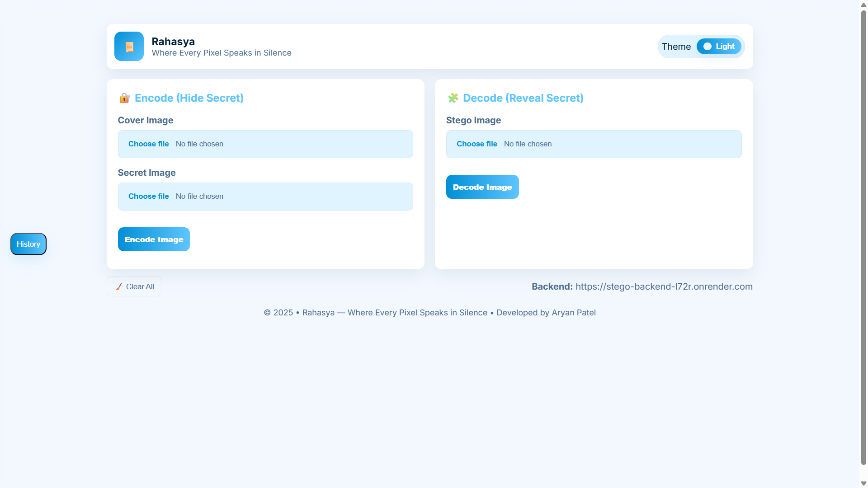Click the Rahasya scroll logo icon
Image resolution: width=868 pixels, height=488 pixels.
point(129,47)
